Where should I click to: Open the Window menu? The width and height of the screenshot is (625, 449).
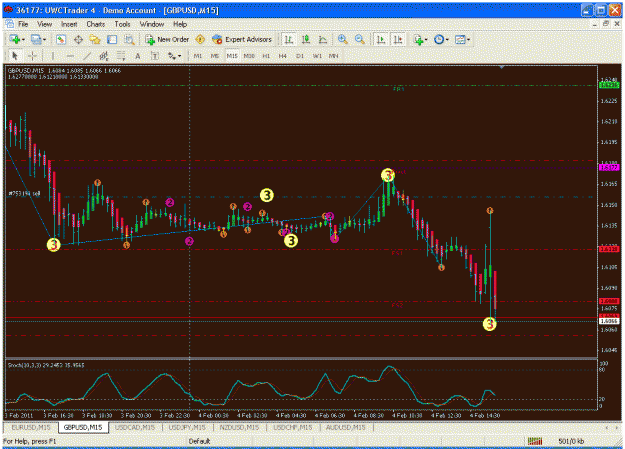(x=151, y=24)
